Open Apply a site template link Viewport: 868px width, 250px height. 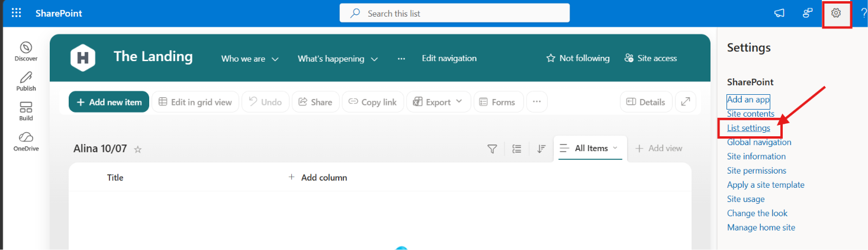pos(766,185)
